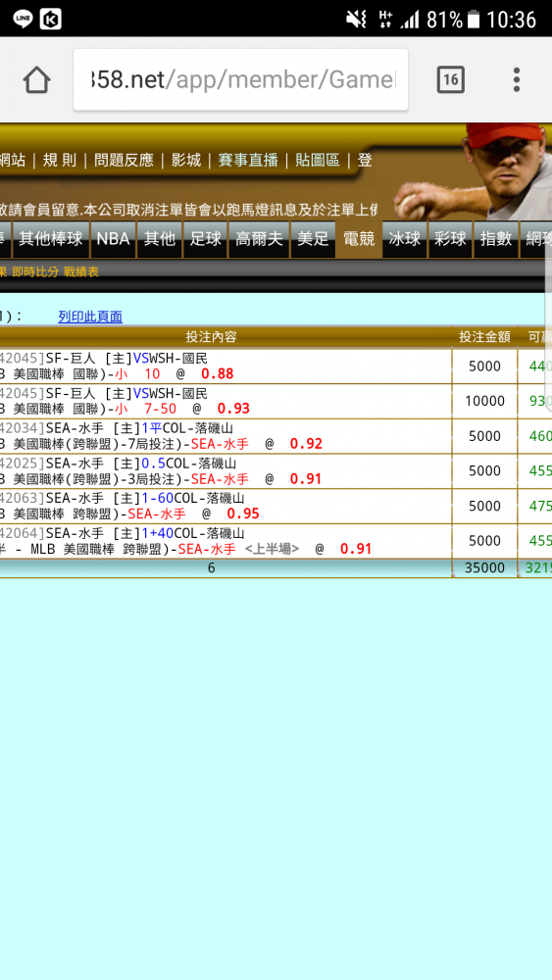This screenshot has width=552, height=980.
Task: Open the 貼圖區 link
Action: click(x=318, y=160)
